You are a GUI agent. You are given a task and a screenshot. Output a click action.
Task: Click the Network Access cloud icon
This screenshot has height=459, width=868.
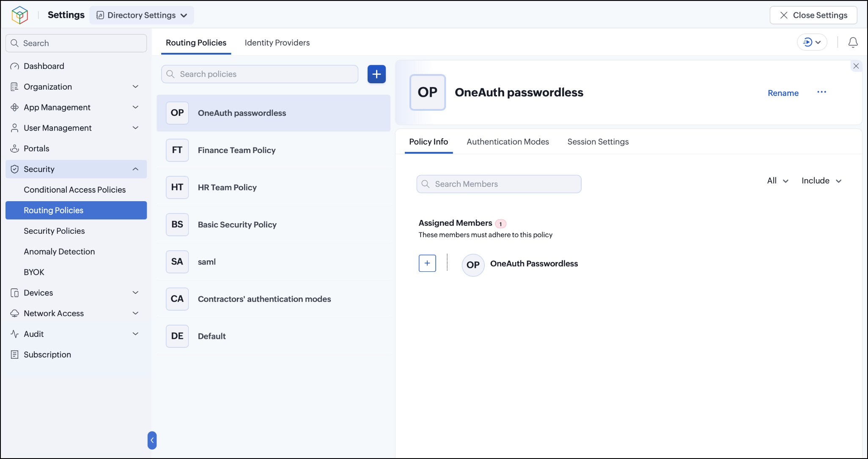click(x=14, y=313)
